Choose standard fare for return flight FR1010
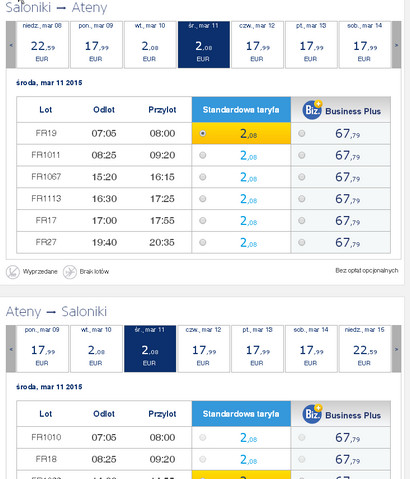This screenshot has height=479, width=410. point(203,437)
